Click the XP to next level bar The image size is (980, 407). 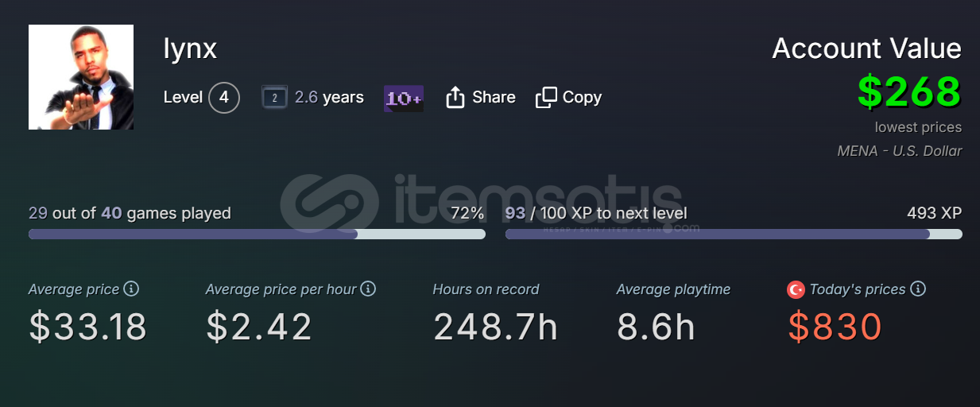734,235
